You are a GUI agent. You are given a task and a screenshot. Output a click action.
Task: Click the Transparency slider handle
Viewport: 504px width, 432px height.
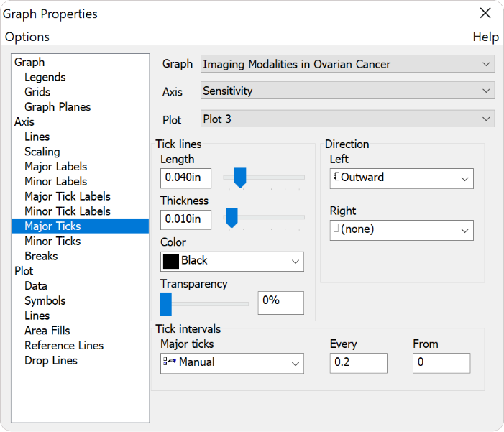pos(166,303)
